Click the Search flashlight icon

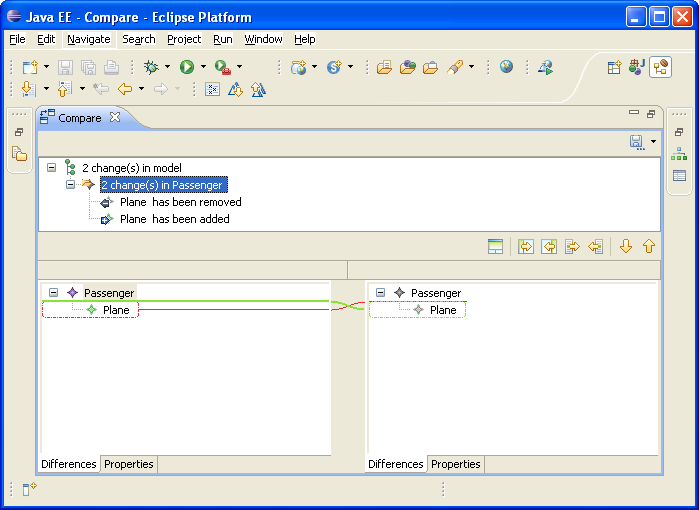point(454,67)
